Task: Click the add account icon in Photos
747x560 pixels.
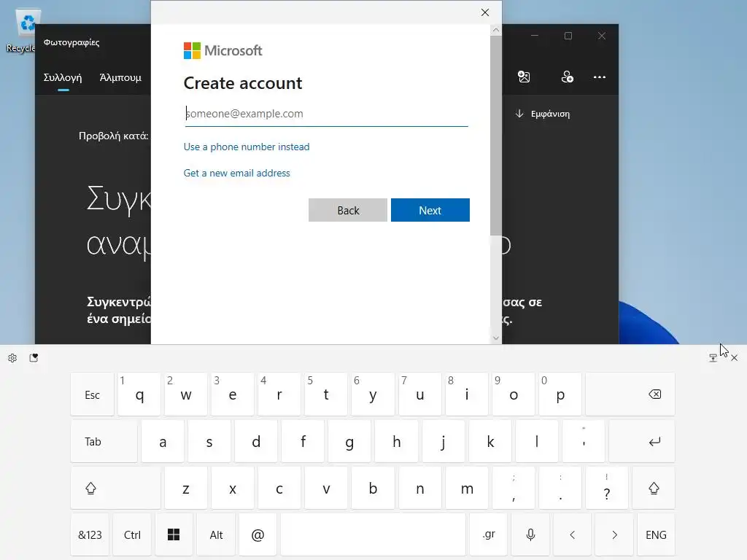Action: pos(567,77)
